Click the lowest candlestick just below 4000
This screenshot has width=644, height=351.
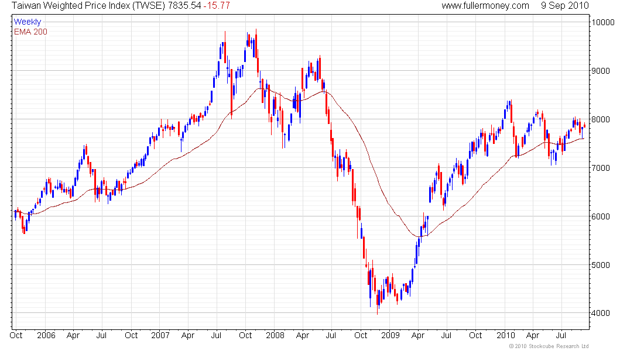point(378,302)
